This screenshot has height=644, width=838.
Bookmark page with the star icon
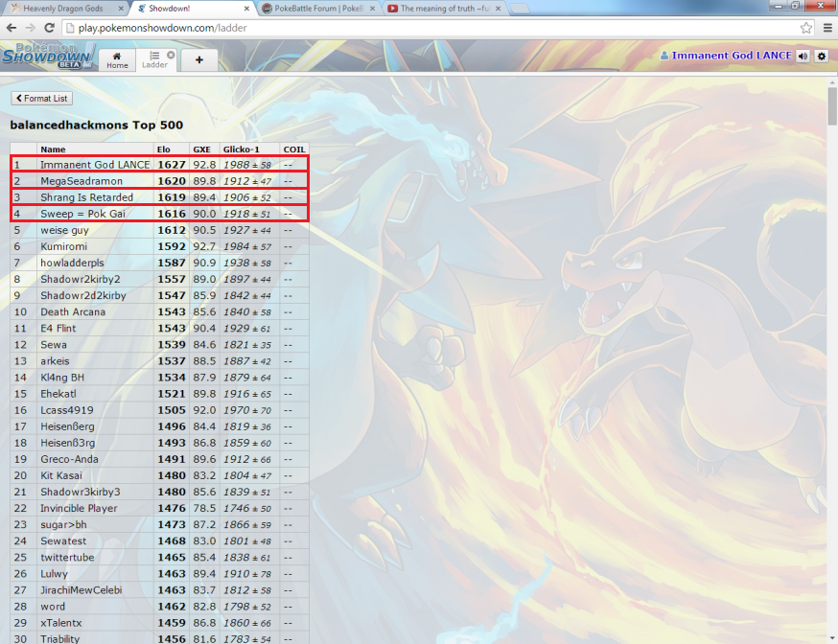[806, 28]
